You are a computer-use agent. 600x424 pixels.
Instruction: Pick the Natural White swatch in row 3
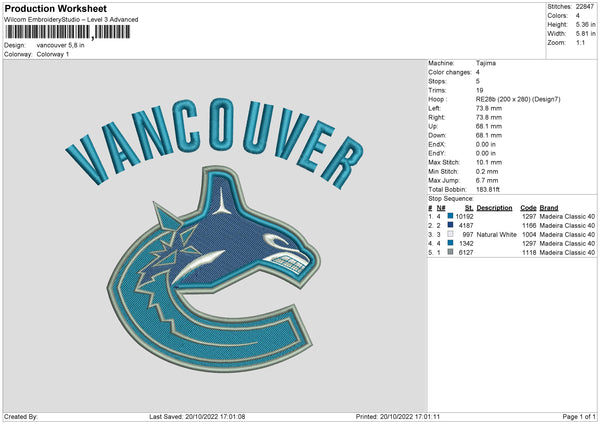click(x=451, y=234)
